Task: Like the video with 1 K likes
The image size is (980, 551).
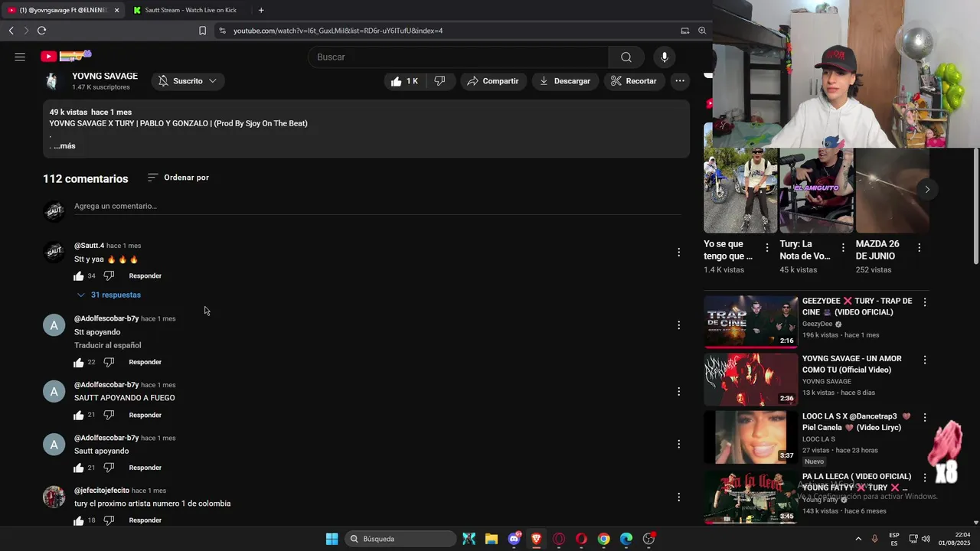Action: tap(404, 81)
